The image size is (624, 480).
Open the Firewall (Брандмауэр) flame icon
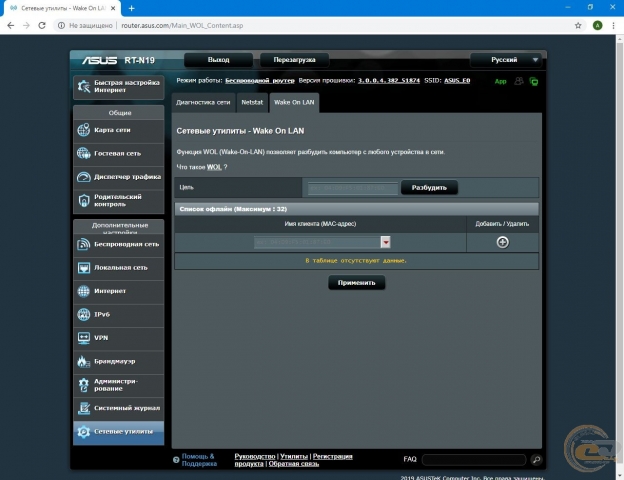84,361
